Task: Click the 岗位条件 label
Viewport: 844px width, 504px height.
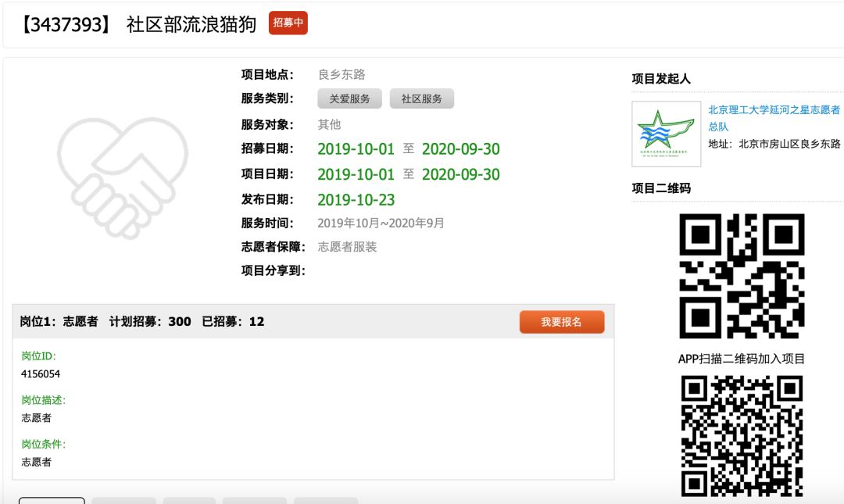Action: point(43,445)
